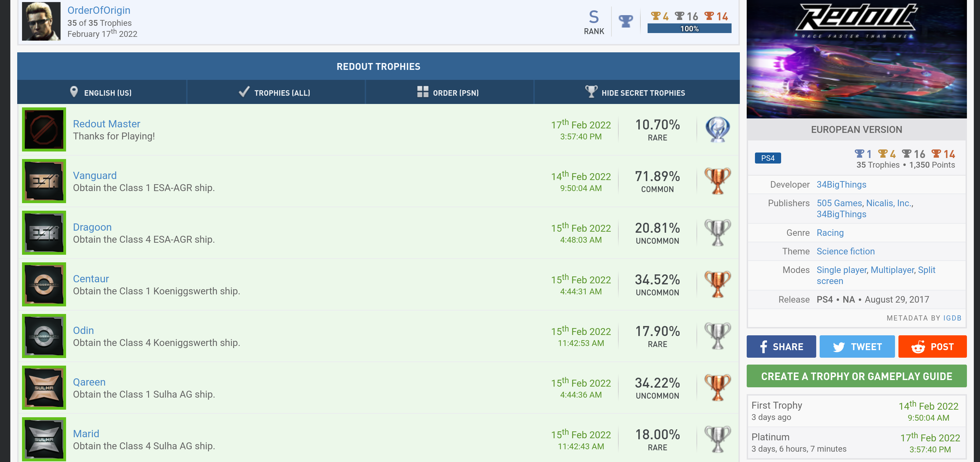Open the Qareen Sulha trophy icon
The width and height of the screenshot is (980, 462).
tap(44, 388)
